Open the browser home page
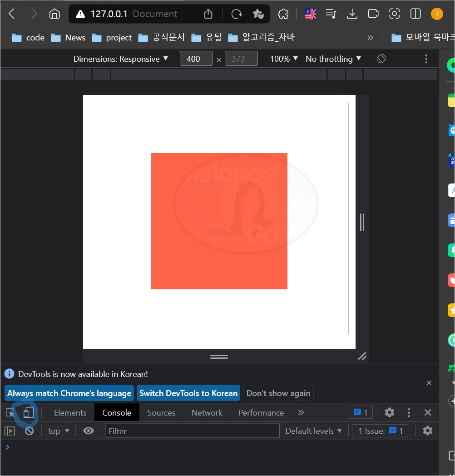Screen dimensions: 455x476 [54, 14]
